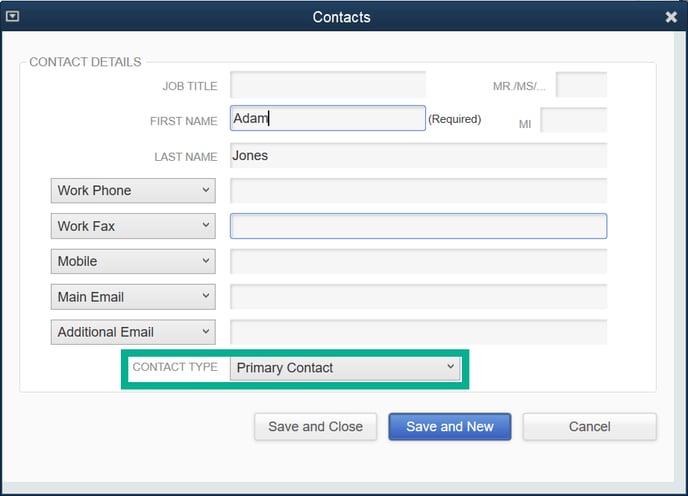Close the Contacts dialog with the X icon

click(x=671, y=17)
